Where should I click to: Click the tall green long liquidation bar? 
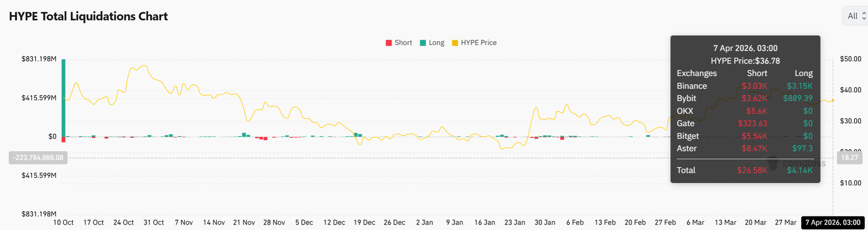(63, 98)
